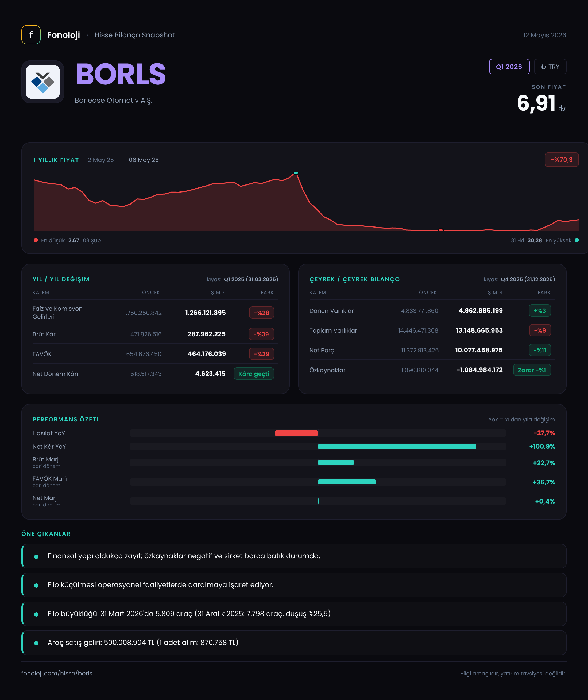The height and width of the screenshot is (700, 588).
Task: Click the 'Kâra geçti' badge
Action: click(254, 374)
